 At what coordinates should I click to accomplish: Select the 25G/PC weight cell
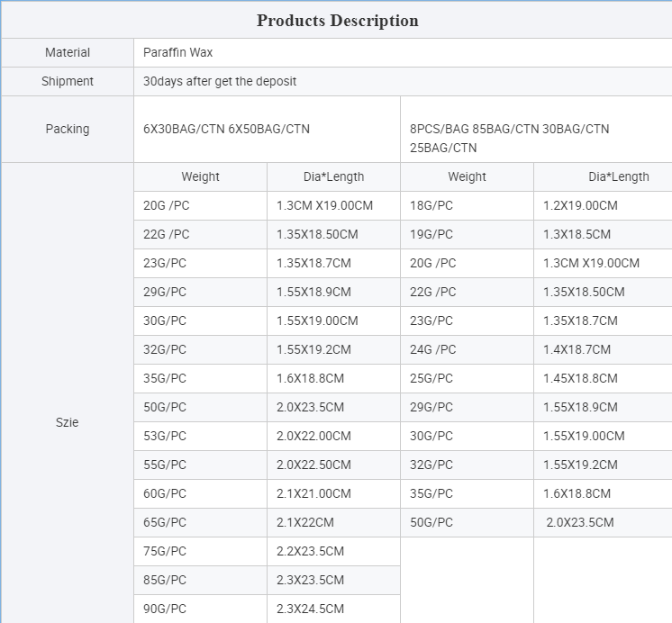[467, 378]
